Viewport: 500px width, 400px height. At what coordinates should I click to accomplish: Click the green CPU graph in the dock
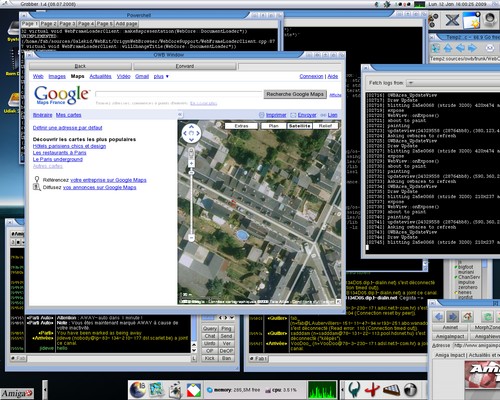tap(322, 390)
